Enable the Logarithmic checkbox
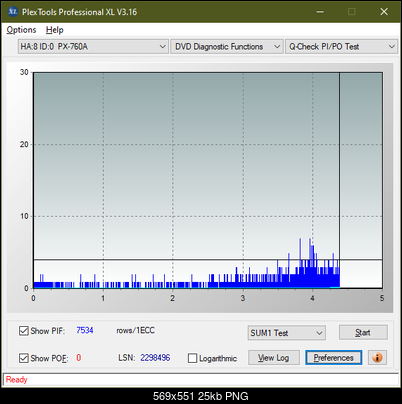 click(192, 358)
